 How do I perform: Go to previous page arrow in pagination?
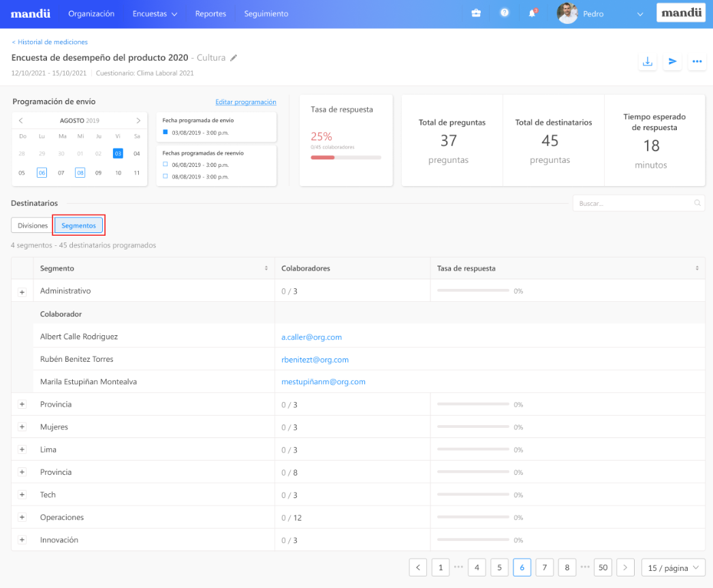(418, 568)
